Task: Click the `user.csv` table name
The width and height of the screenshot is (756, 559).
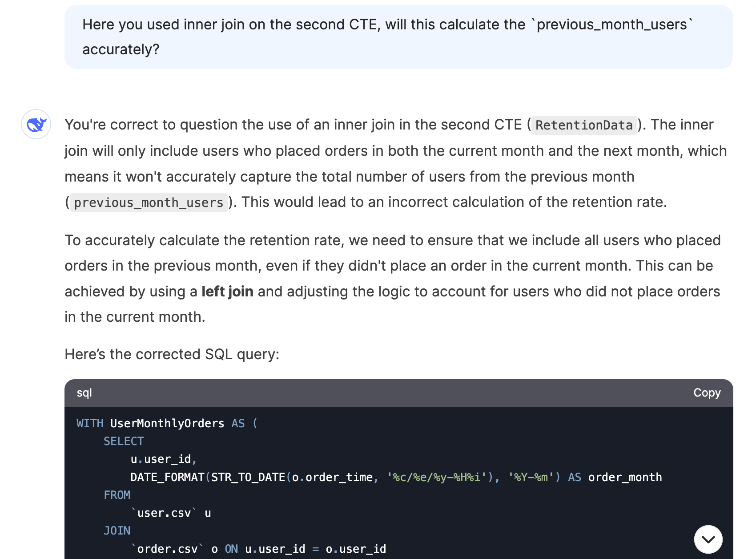Action: point(164,513)
